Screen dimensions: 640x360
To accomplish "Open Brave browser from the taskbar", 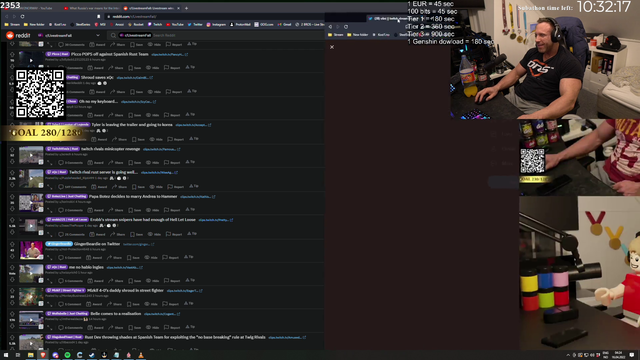I will click(43, 355).
